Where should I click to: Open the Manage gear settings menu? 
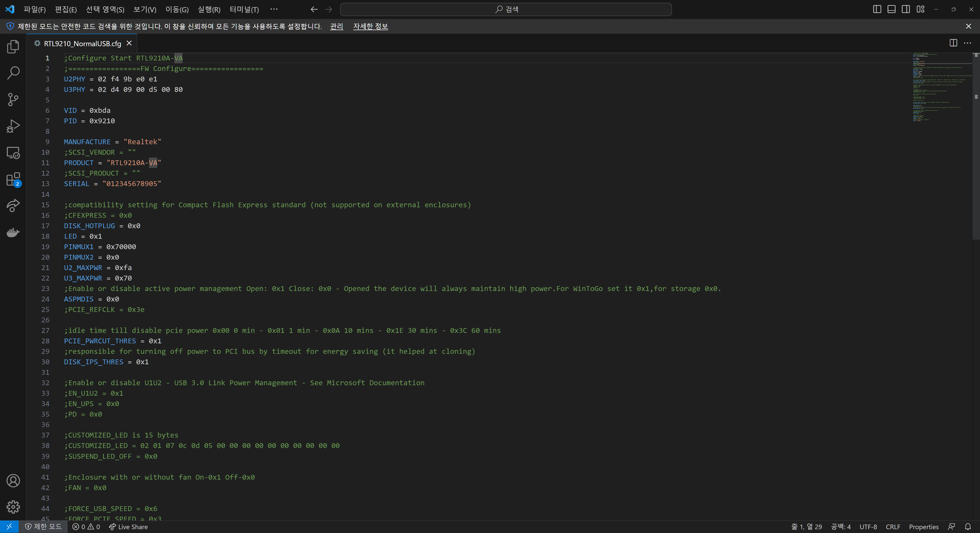13,507
